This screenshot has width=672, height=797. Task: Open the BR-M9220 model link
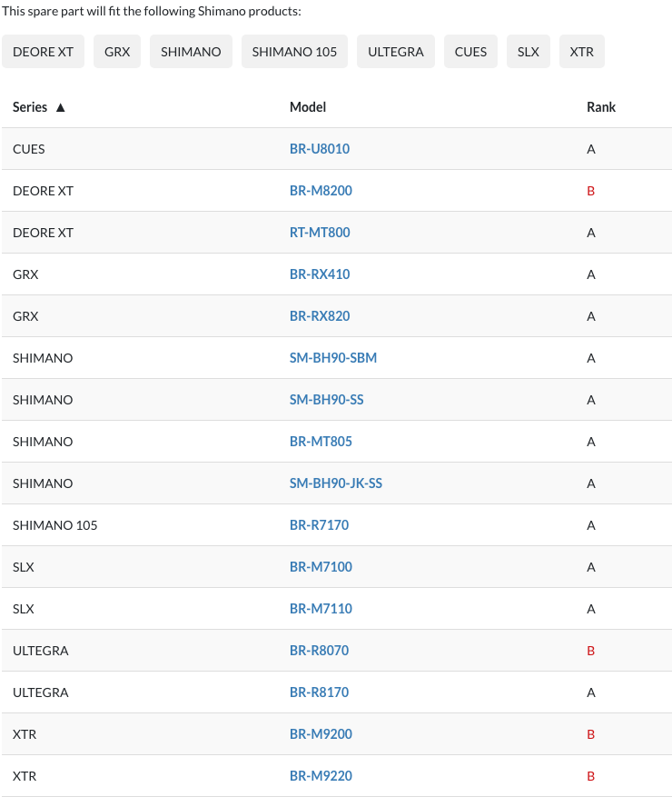[x=321, y=776]
